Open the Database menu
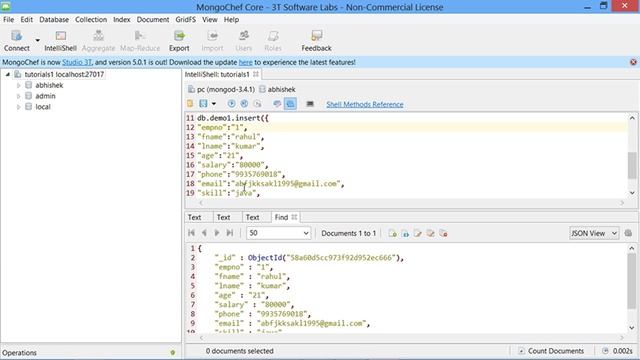Screen dimensions: 640x360 pos(54,20)
